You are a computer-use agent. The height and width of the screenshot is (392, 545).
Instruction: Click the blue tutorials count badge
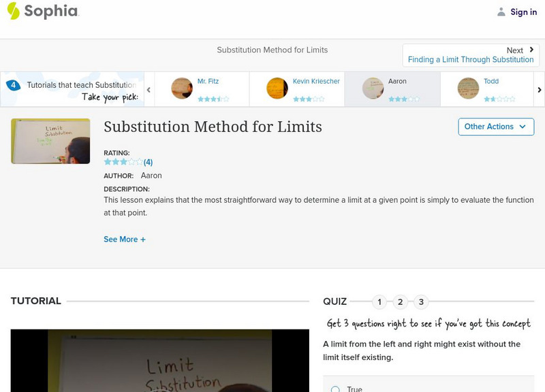tap(13, 85)
